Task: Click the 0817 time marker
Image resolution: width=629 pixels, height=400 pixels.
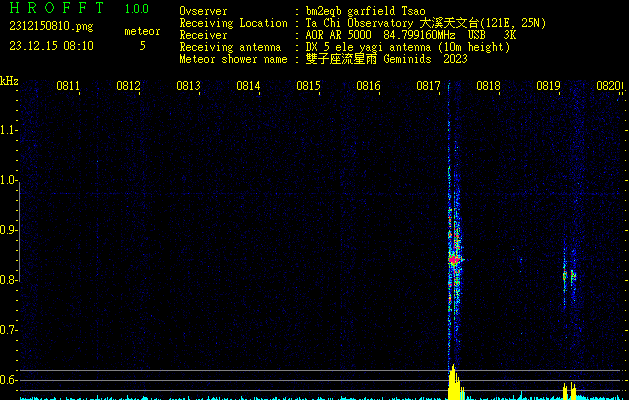Action: 428,87
